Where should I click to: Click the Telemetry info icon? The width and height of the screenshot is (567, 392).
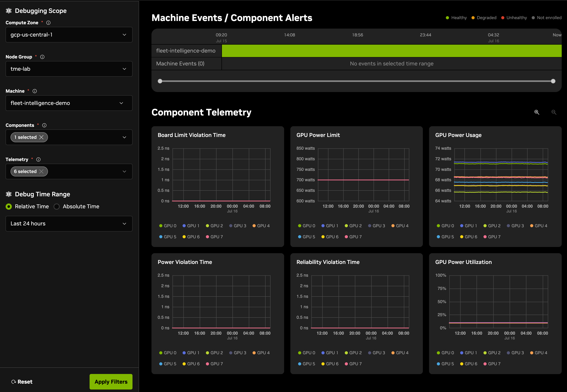(x=38, y=159)
